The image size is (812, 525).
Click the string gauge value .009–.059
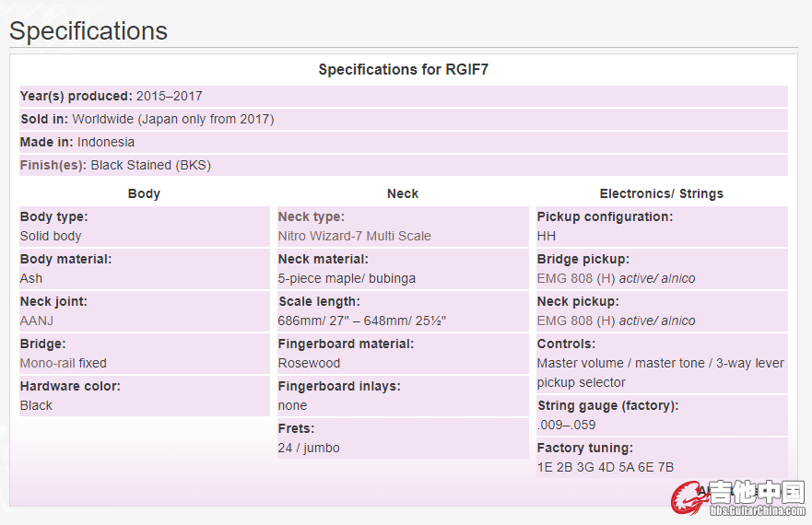(566, 425)
